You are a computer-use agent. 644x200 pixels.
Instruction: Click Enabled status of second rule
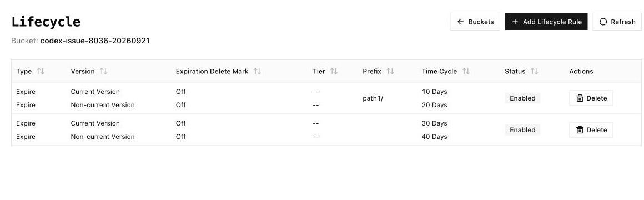pos(522,130)
